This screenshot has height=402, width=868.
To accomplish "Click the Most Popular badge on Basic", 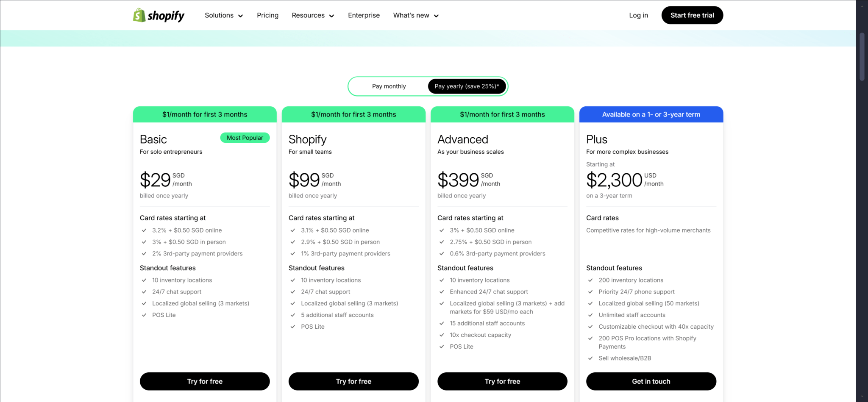I will pos(245,138).
